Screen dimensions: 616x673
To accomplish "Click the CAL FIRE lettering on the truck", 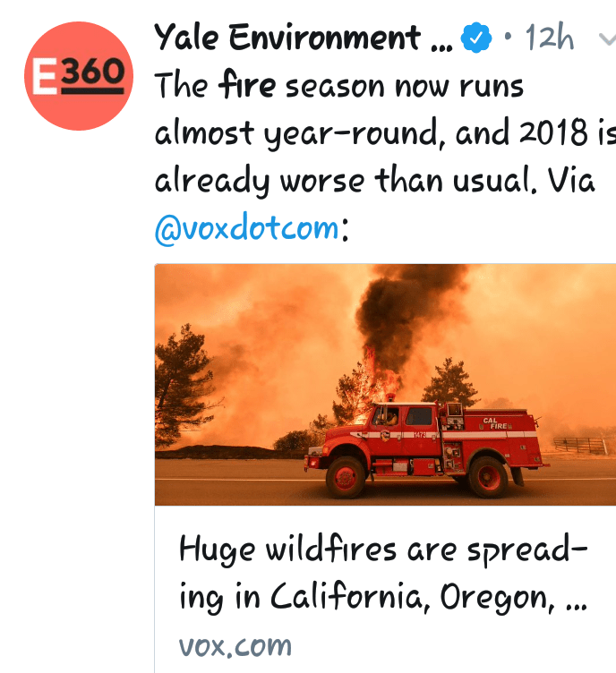I will coord(496,422).
